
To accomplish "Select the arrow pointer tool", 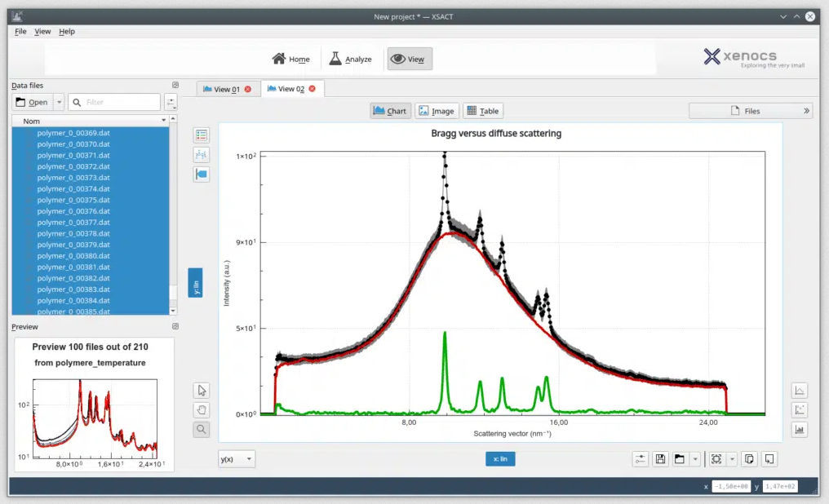I will pos(202,390).
